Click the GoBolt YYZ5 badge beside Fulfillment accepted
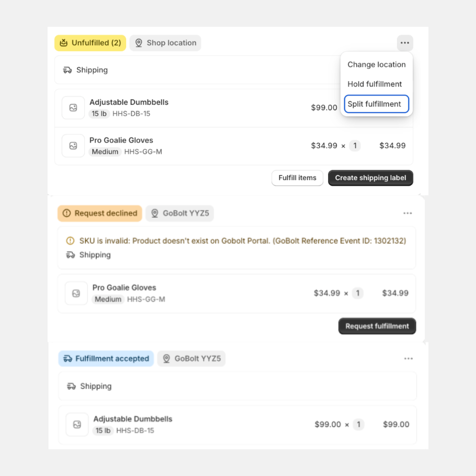476x476 pixels. pos(192,359)
